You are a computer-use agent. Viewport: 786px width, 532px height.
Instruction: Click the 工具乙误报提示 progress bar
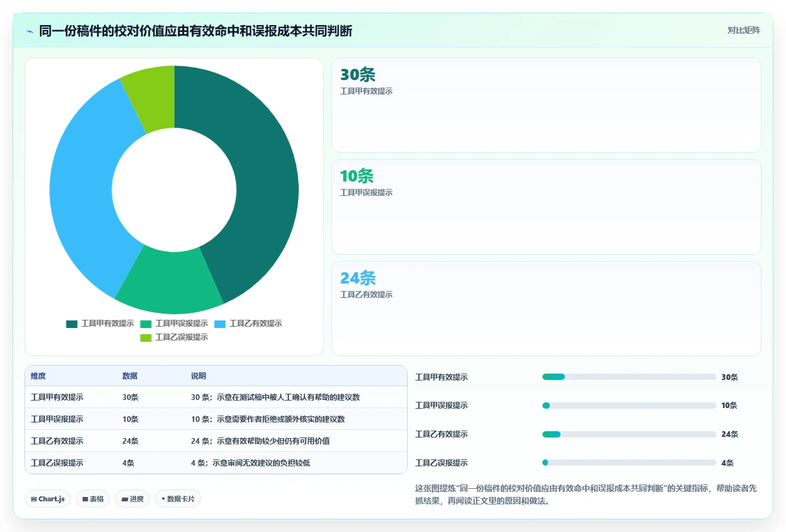629,463
